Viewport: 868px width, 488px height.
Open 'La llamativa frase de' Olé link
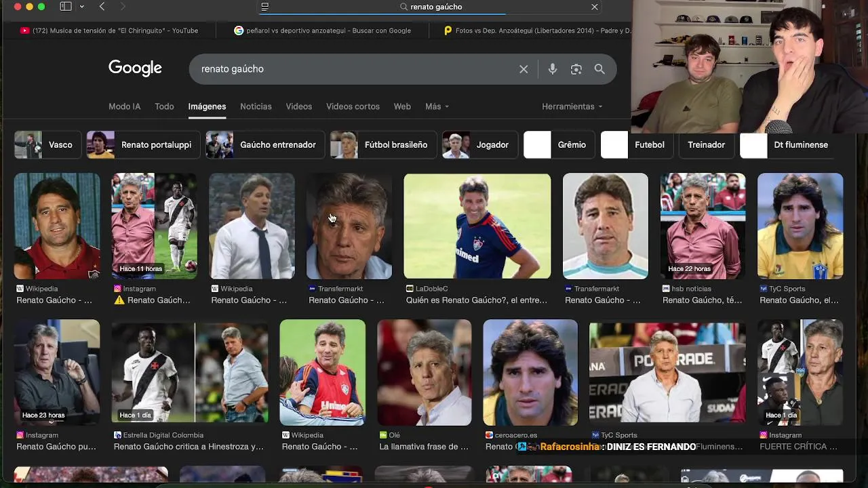(x=424, y=447)
